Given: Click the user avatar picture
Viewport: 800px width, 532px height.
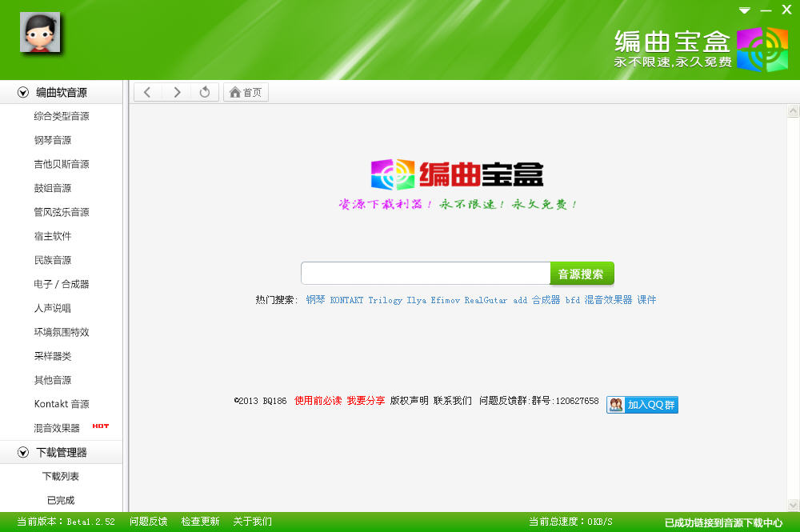Looking at the screenshot, I should [40, 32].
